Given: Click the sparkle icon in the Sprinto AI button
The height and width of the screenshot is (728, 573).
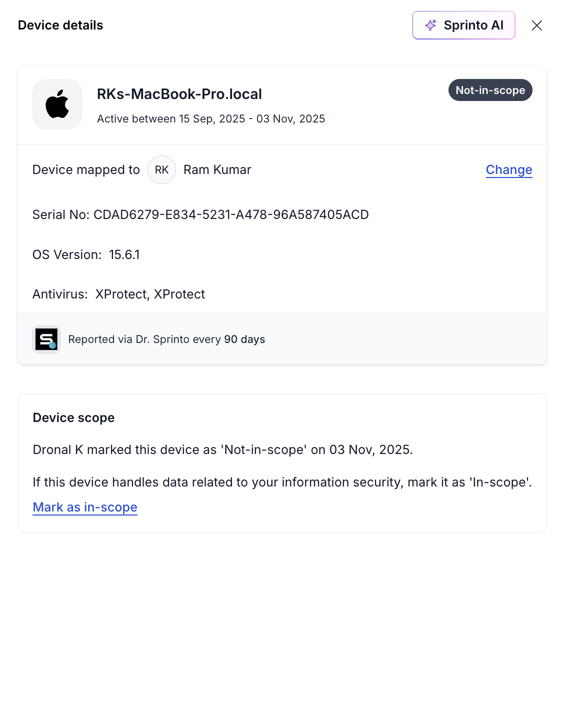Looking at the screenshot, I should pyautogui.click(x=430, y=25).
